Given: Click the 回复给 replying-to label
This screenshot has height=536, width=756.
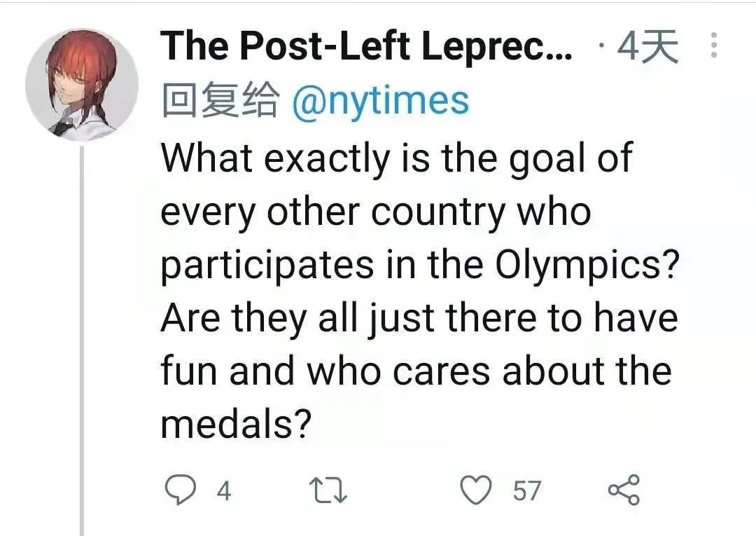Looking at the screenshot, I should 219,101.
